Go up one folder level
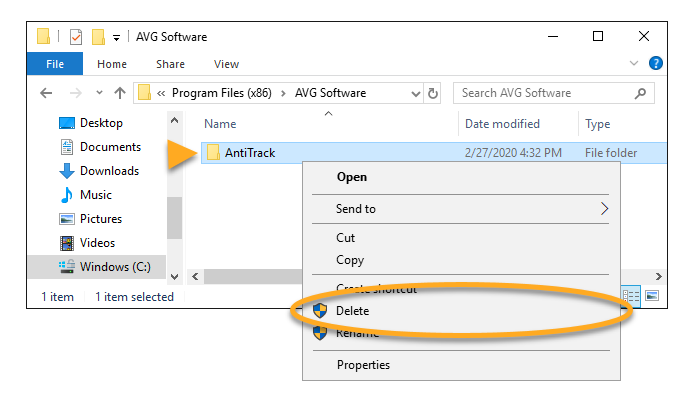The height and width of the screenshot is (414, 691). point(120,93)
